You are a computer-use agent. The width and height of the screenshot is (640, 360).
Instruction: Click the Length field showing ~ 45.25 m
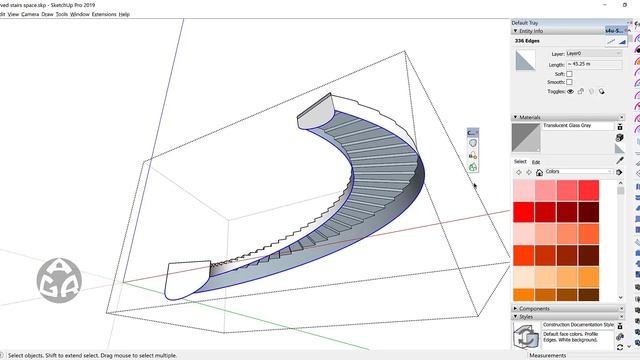[x=594, y=64]
